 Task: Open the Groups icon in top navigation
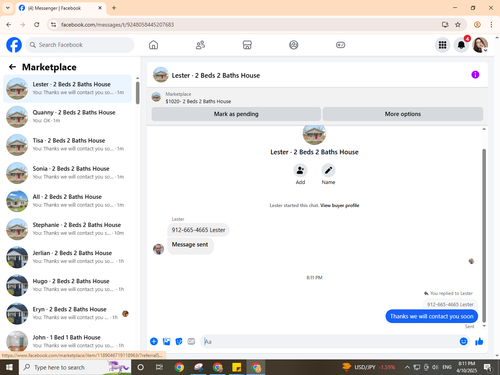tap(294, 45)
